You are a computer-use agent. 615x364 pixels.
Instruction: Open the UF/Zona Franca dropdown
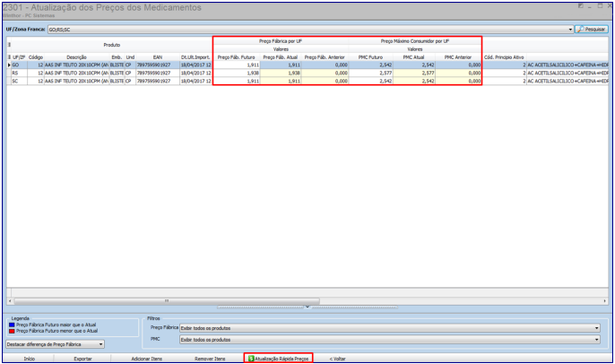tap(570, 30)
